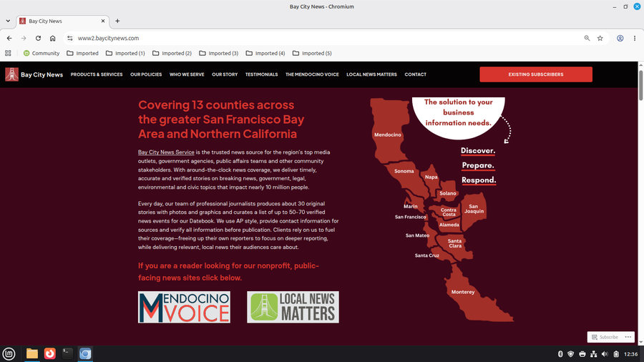Bookmark this page with the star icon

point(600,38)
